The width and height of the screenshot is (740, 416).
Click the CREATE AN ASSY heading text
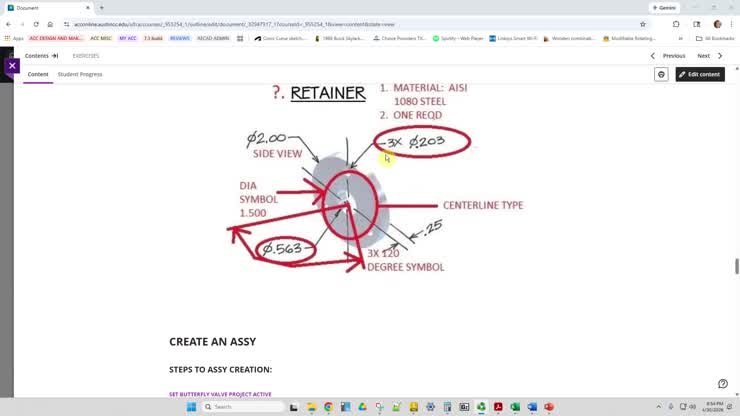(212, 341)
